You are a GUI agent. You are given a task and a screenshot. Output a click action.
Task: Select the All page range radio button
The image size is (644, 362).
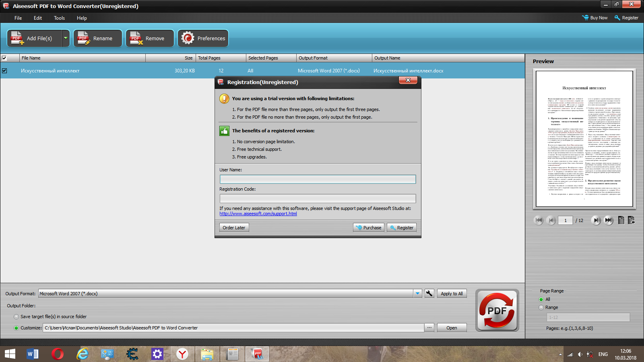coord(541,299)
